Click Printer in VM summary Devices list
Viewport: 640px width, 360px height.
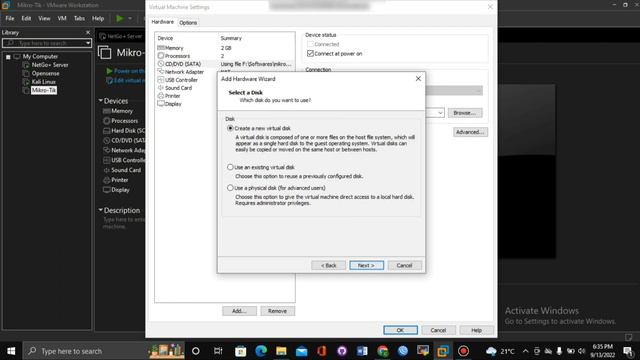coord(116,180)
